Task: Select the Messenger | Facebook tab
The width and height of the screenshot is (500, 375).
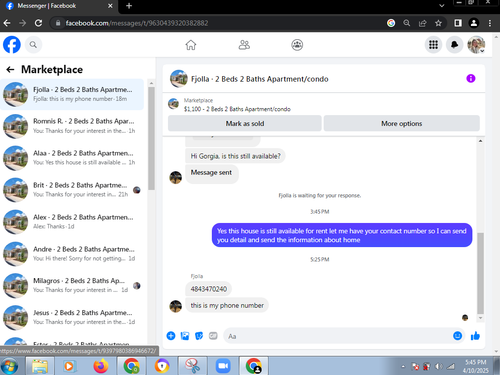Action: 60,6
